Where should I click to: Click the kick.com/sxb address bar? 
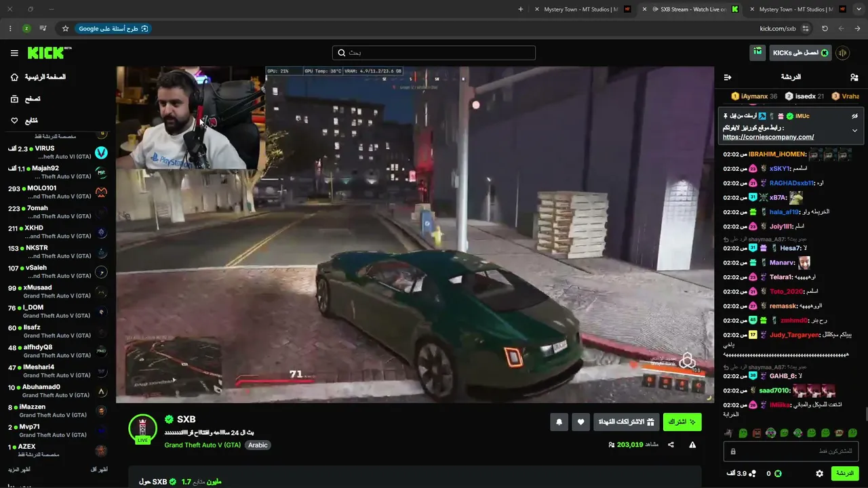pos(778,28)
